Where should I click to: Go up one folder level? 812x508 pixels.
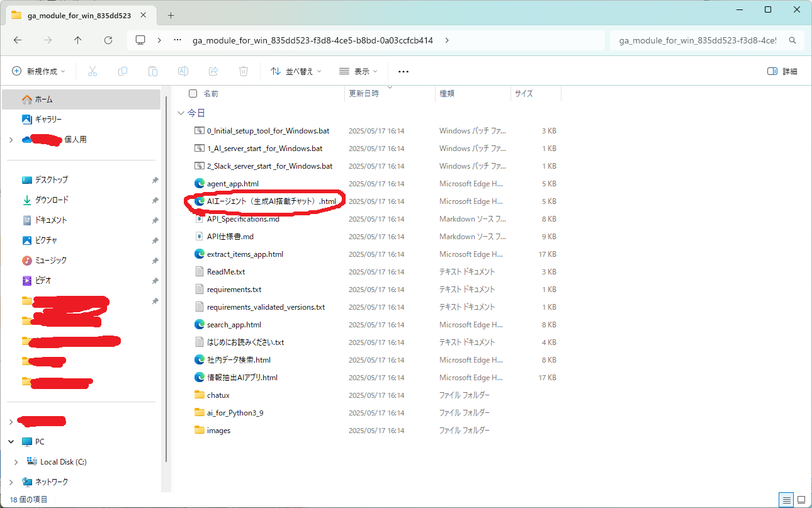(x=78, y=40)
